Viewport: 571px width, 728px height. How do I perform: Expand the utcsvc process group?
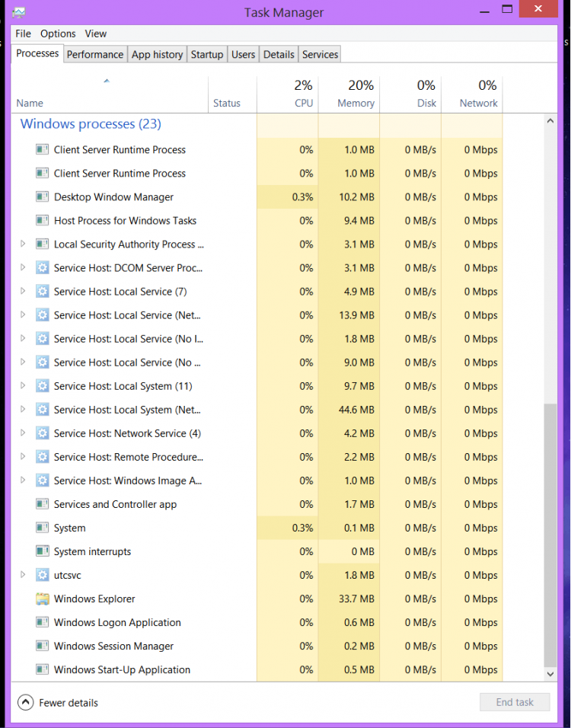[x=22, y=575]
